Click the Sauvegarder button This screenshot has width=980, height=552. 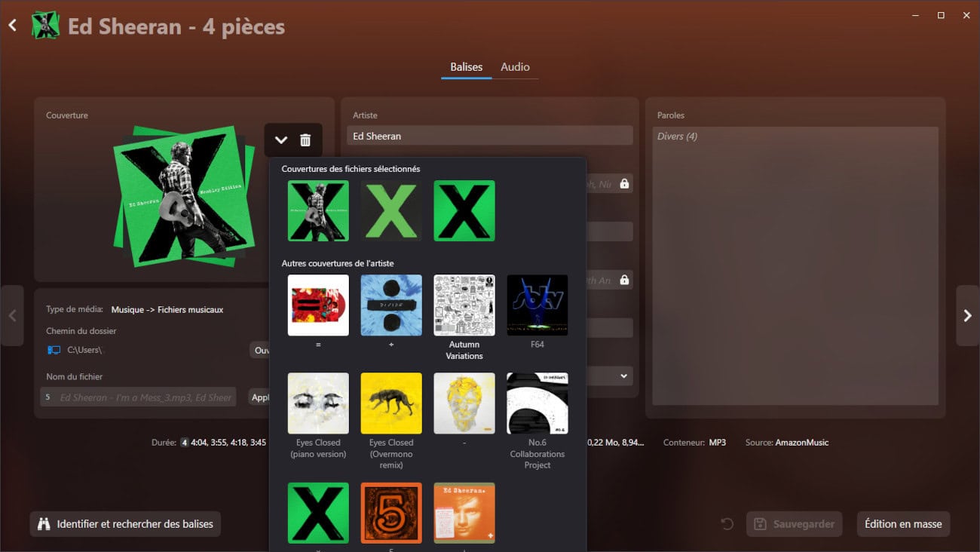point(795,523)
